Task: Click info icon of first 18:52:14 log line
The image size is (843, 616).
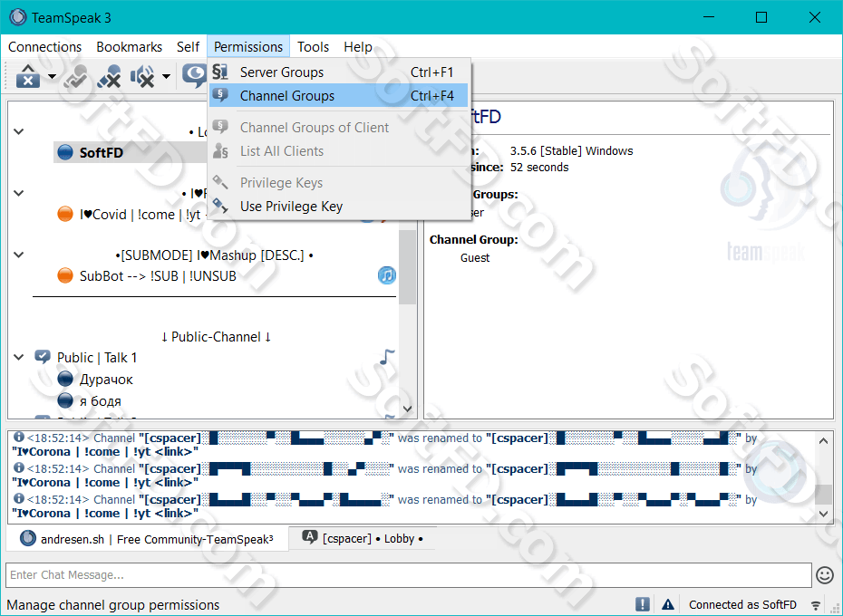Action: pyautogui.click(x=19, y=437)
